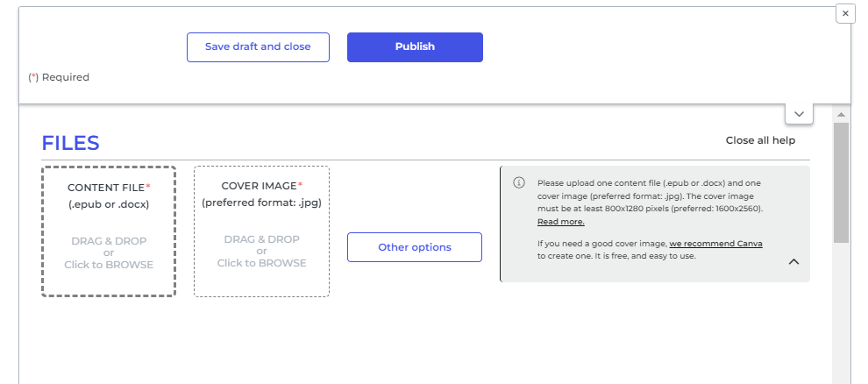This screenshot has width=868, height=384.
Task: Click to BROWSE inside Content File zone
Action: [x=109, y=265]
